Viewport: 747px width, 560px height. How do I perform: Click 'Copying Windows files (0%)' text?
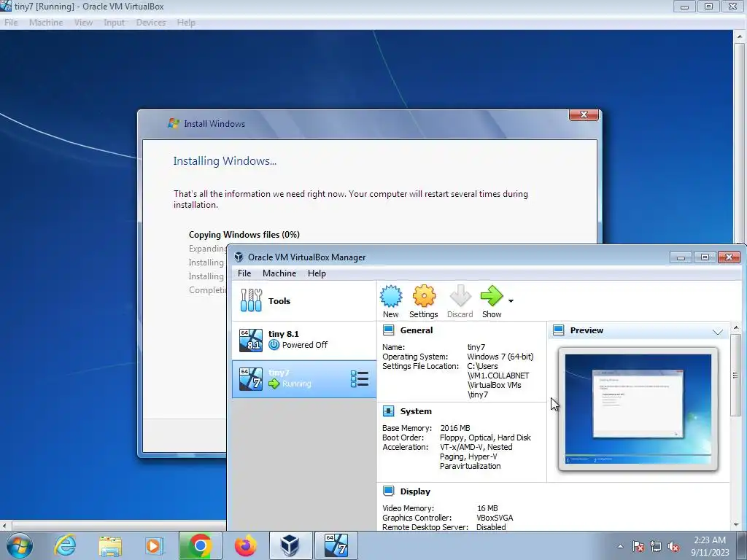click(244, 235)
